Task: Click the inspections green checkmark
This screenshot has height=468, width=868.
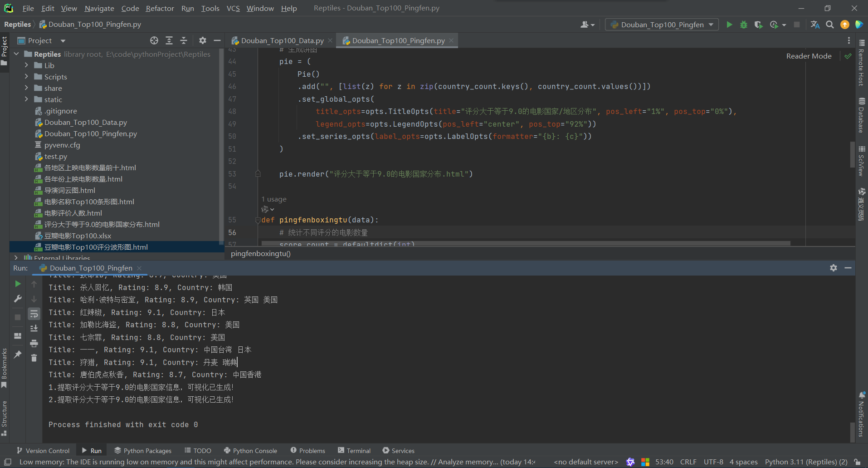Action: point(848,56)
